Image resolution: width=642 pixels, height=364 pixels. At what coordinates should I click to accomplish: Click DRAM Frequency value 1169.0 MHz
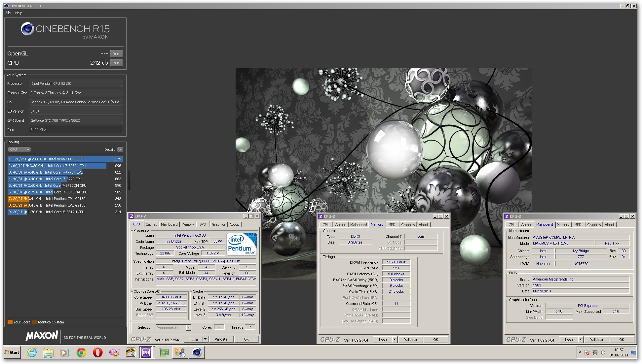396,262
